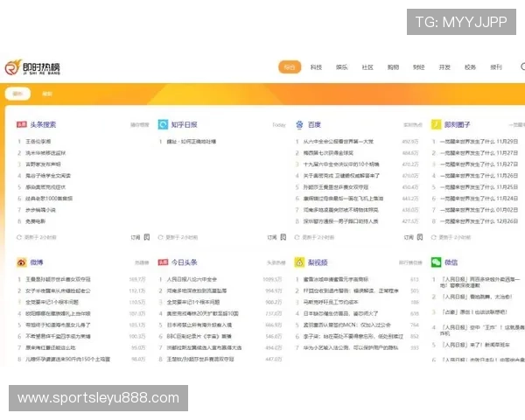Open item 7 in 梨视频 list
This screenshot has height=420, width=525.
351,347
